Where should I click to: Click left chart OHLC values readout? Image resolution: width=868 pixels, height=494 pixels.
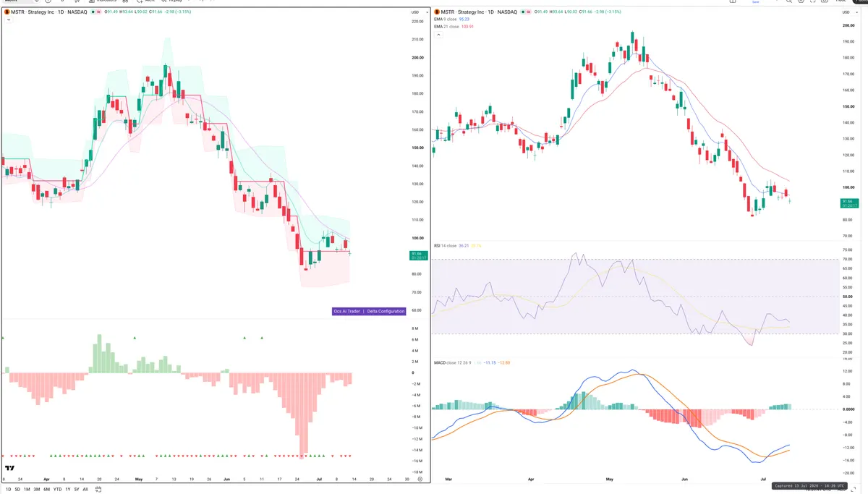[146, 12]
